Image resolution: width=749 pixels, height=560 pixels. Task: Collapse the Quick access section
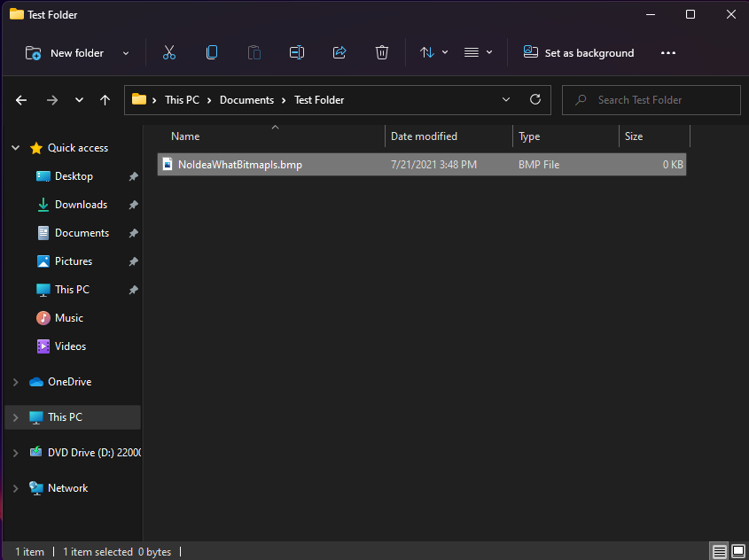pos(15,147)
